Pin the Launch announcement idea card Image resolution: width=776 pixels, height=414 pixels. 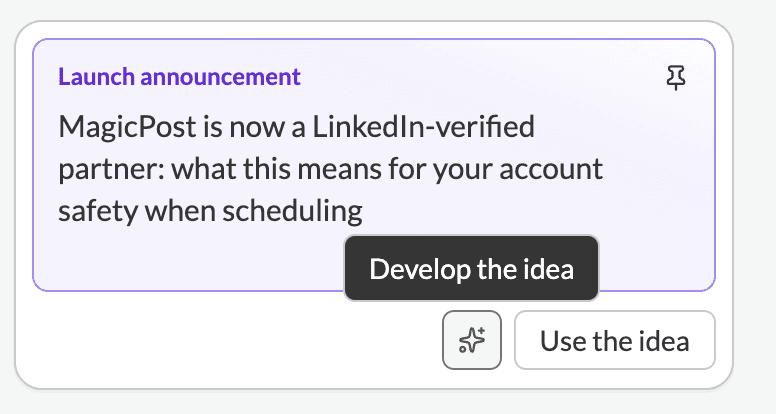click(x=676, y=77)
